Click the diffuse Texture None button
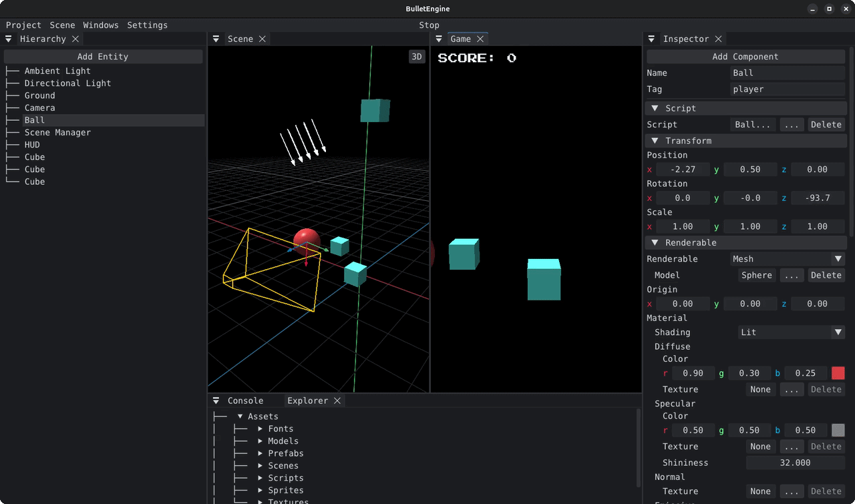 [x=761, y=390]
